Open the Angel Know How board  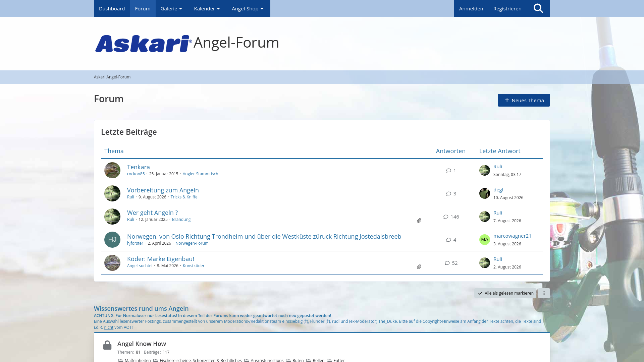pos(142,344)
